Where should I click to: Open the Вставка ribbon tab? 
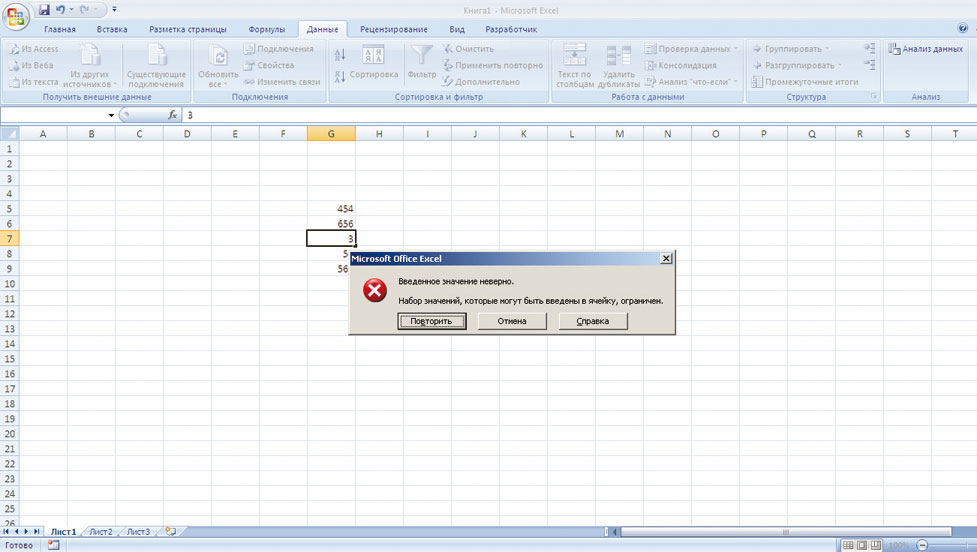point(112,29)
